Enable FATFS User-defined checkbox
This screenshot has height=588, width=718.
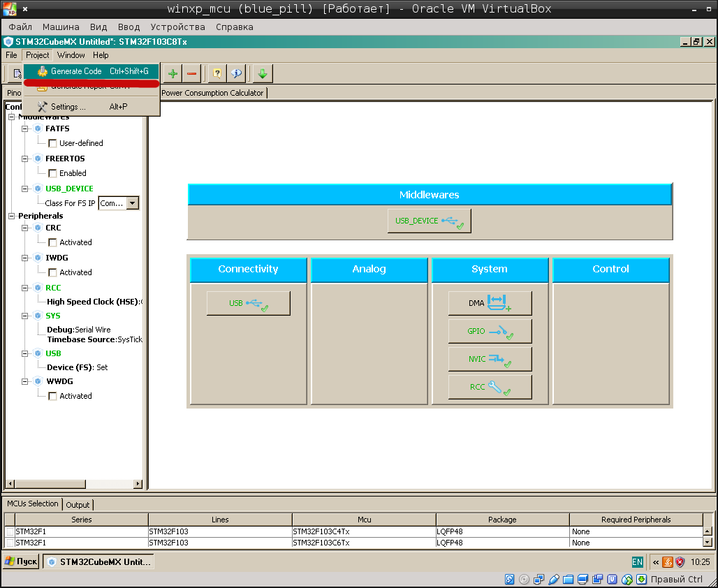pos(52,143)
